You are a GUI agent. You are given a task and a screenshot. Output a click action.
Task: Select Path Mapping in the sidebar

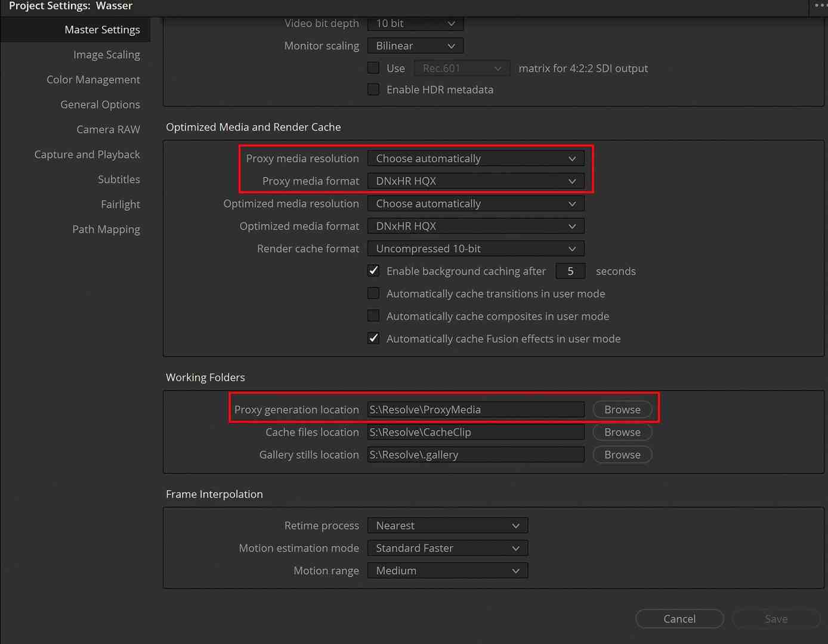point(106,229)
